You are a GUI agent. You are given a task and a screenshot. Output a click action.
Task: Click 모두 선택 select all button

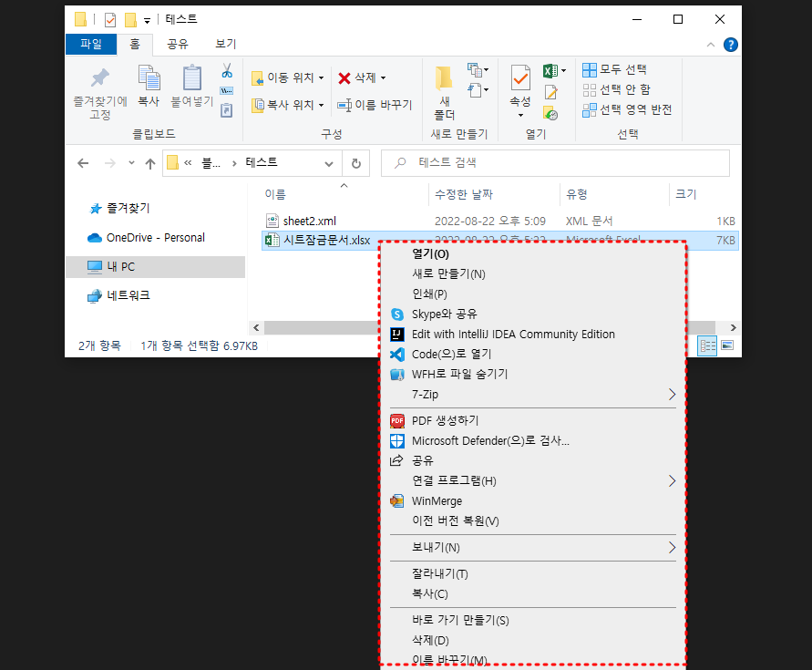[615, 70]
